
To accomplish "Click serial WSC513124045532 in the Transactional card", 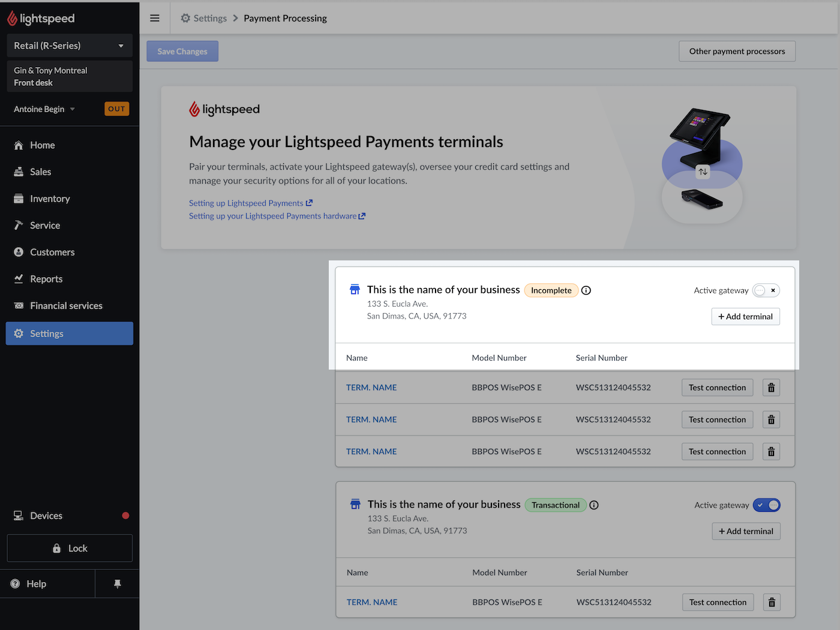I will [614, 602].
